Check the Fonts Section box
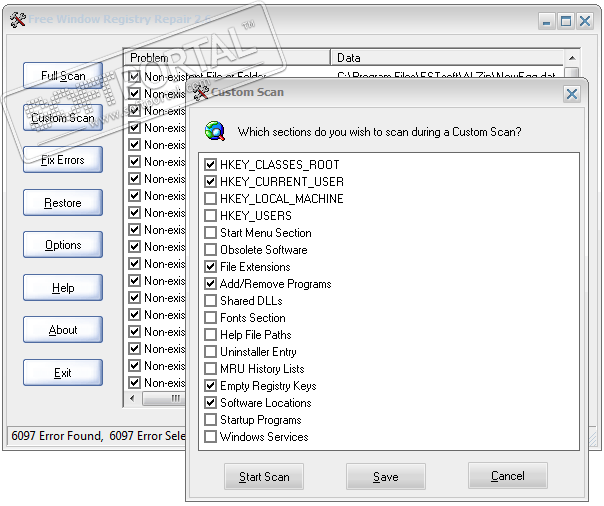 [x=210, y=318]
